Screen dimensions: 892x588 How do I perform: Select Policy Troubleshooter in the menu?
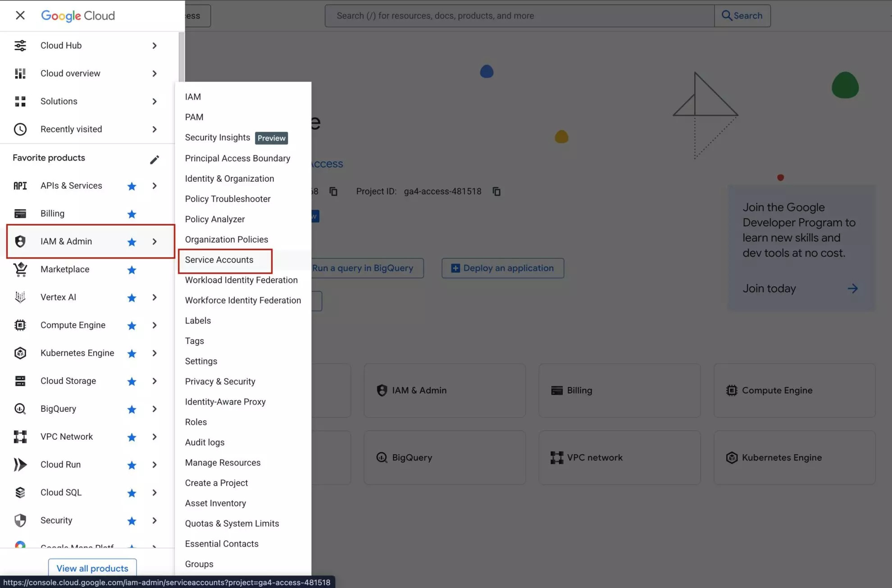point(228,199)
